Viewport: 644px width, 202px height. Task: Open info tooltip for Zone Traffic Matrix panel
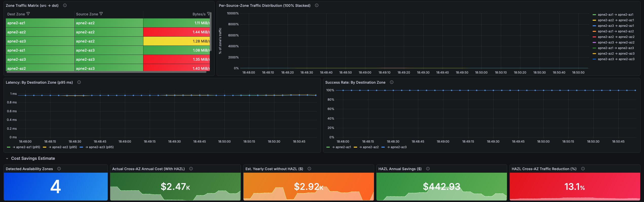pos(65,5)
